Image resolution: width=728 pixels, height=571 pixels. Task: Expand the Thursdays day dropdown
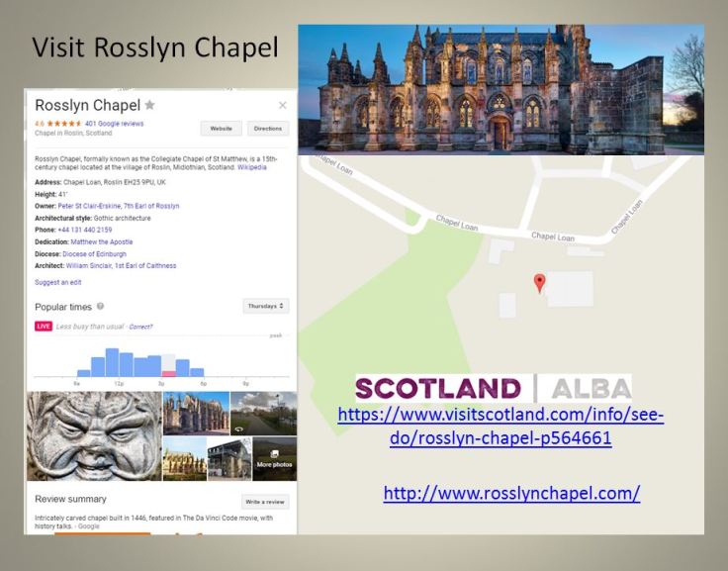tap(265, 306)
